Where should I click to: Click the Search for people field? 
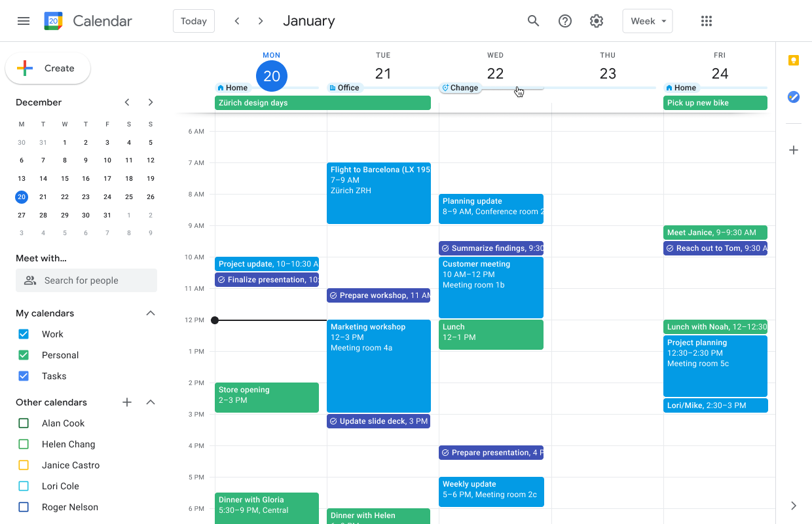(86, 280)
